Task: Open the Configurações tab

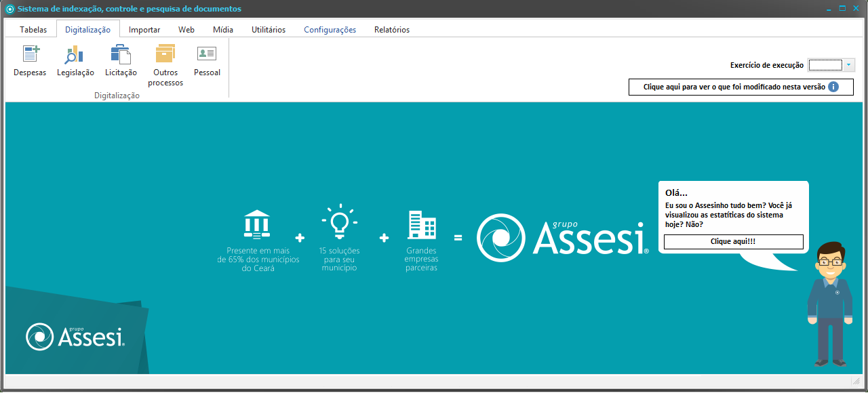Action: [x=330, y=30]
